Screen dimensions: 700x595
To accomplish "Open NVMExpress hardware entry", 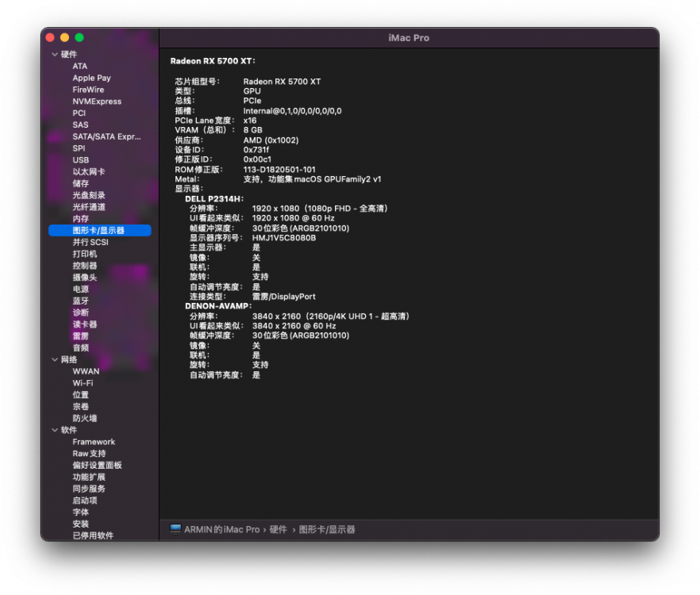I will pos(97,102).
